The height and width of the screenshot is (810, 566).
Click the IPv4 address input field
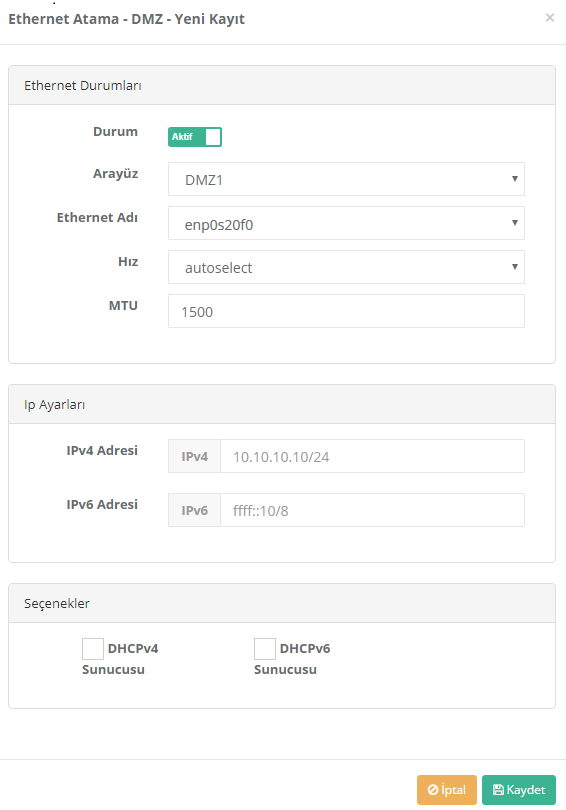click(x=372, y=456)
